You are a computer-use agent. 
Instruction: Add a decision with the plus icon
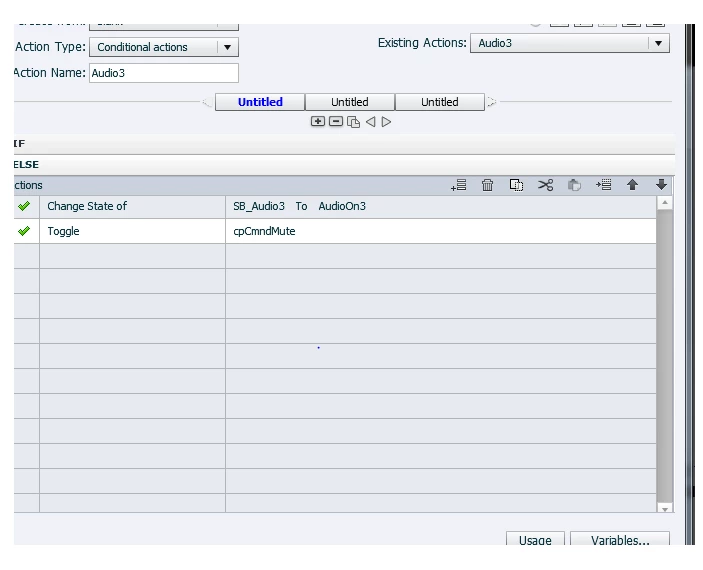click(x=317, y=122)
